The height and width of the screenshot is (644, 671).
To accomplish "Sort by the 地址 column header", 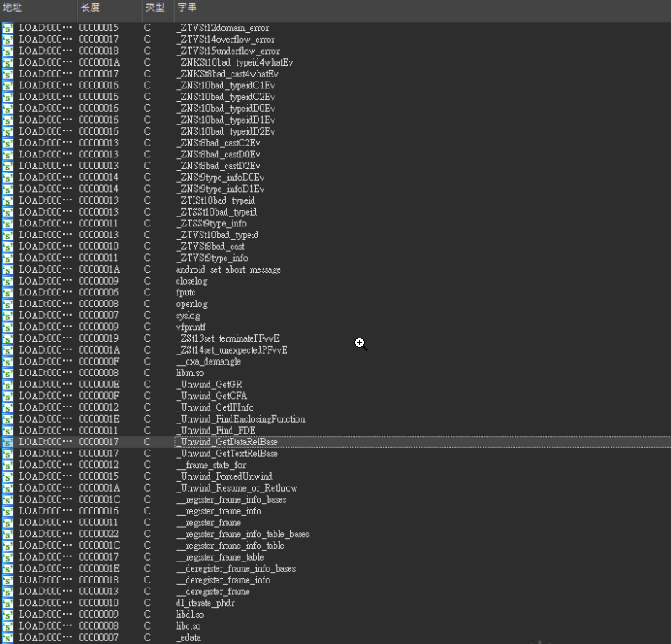I will pos(12,8).
